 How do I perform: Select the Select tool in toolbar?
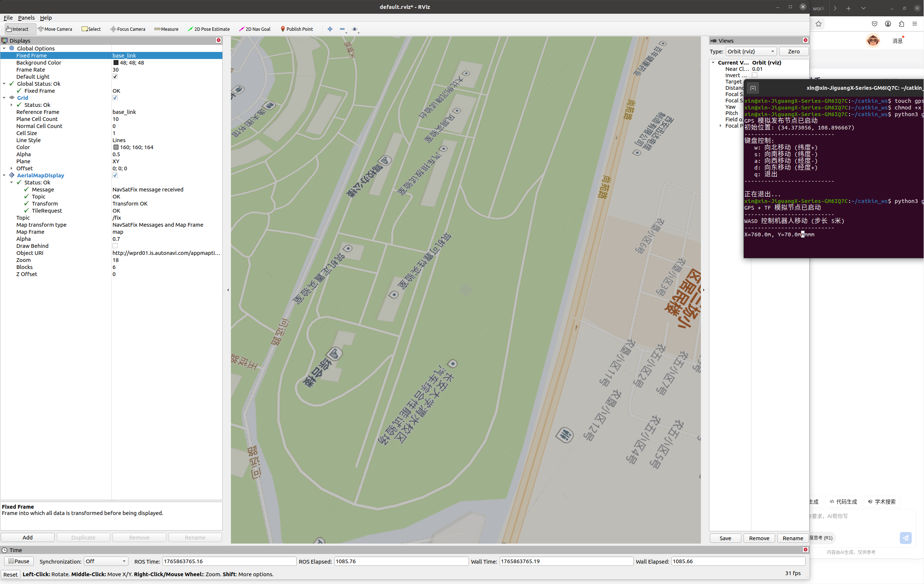click(91, 29)
